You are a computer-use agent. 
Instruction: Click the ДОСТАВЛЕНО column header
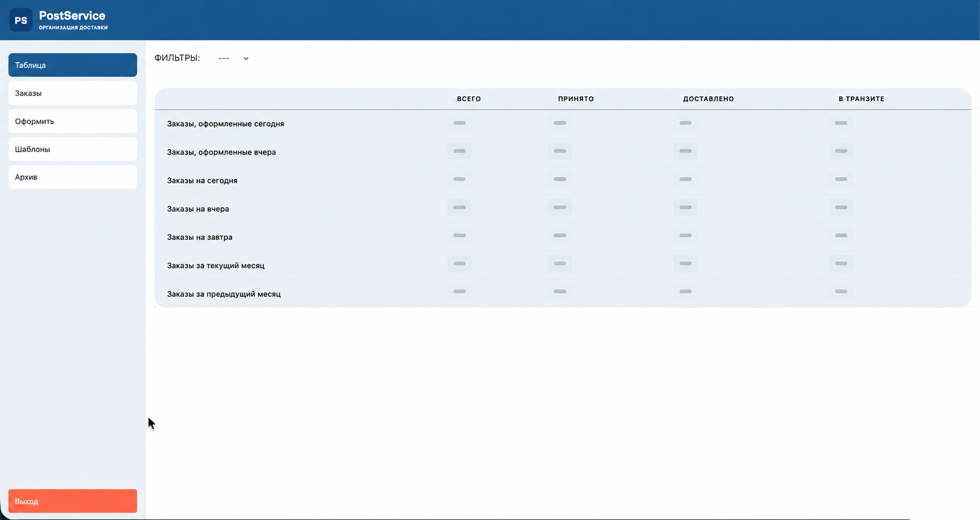click(709, 99)
